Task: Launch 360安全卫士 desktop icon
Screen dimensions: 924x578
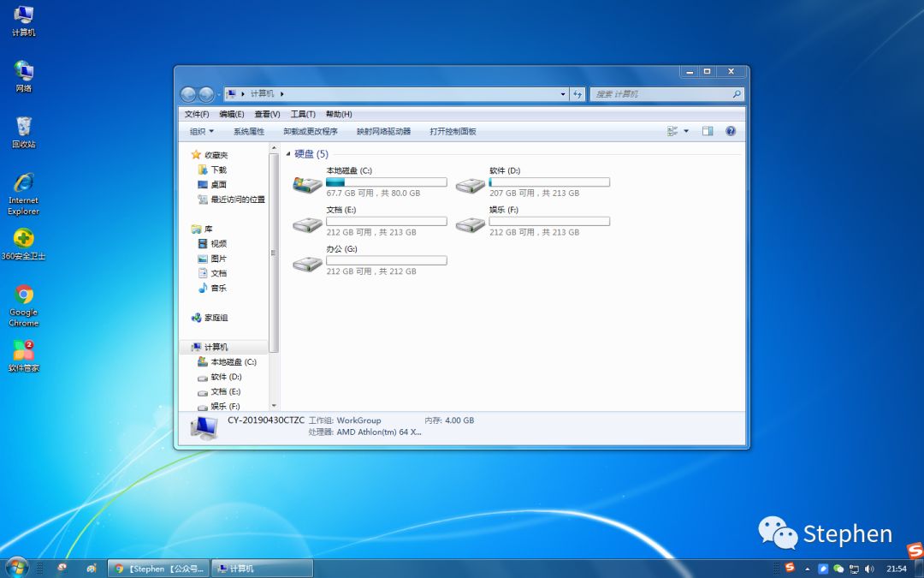Action: [x=24, y=244]
